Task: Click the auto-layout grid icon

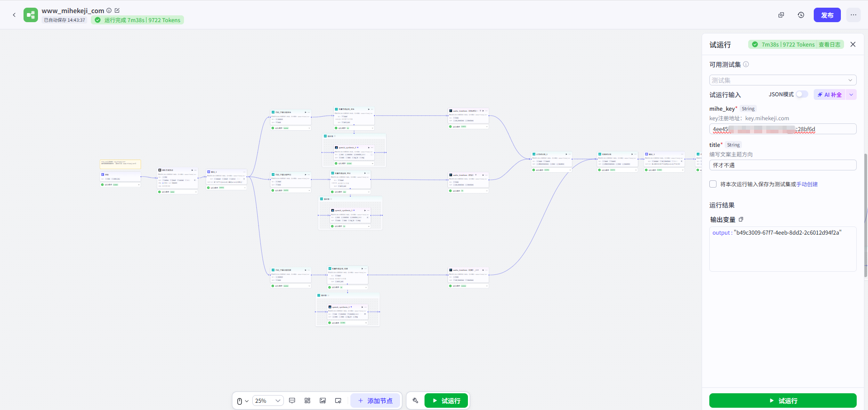Action: tap(307, 401)
